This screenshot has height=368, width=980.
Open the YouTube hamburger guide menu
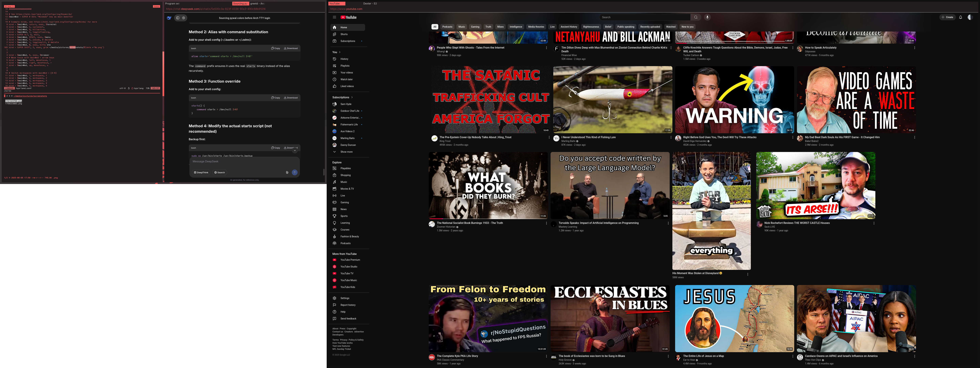coord(334,17)
